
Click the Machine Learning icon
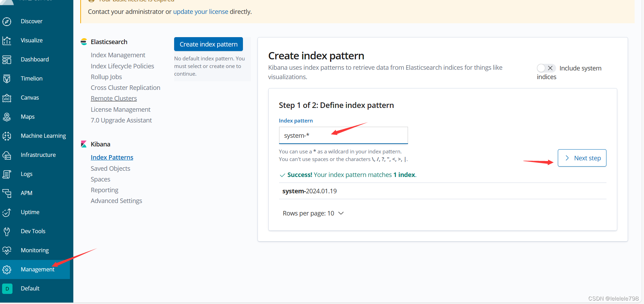coord(7,136)
